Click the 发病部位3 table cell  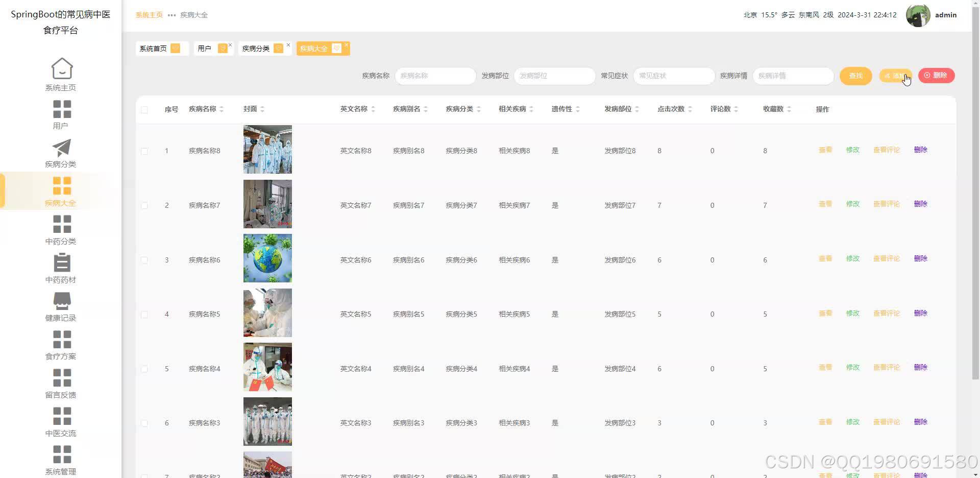point(620,423)
